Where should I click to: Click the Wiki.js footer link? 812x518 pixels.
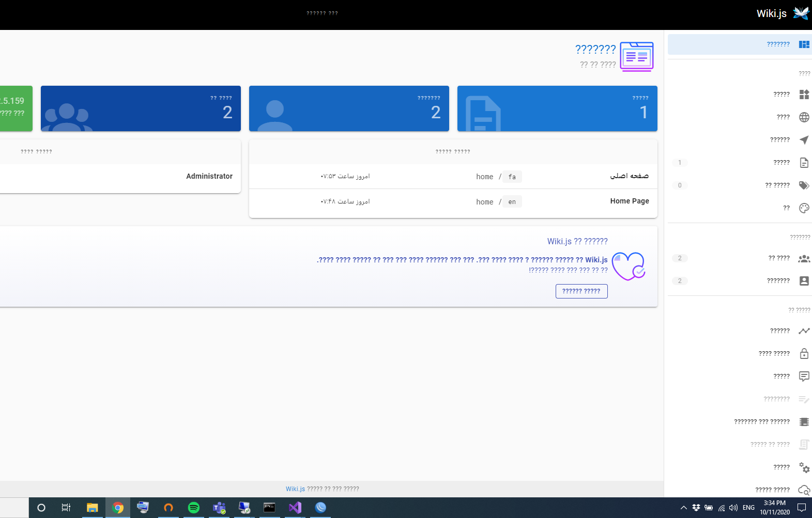296,489
